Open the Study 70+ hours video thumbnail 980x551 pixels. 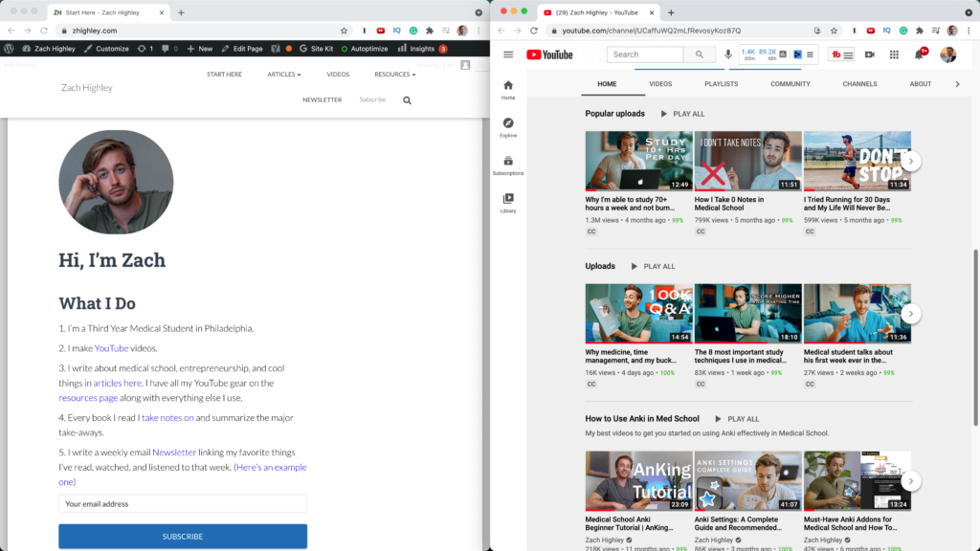pyautogui.click(x=638, y=161)
